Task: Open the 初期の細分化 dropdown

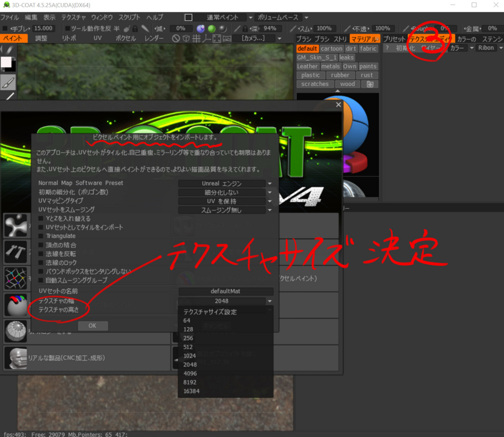Action: click(225, 192)
